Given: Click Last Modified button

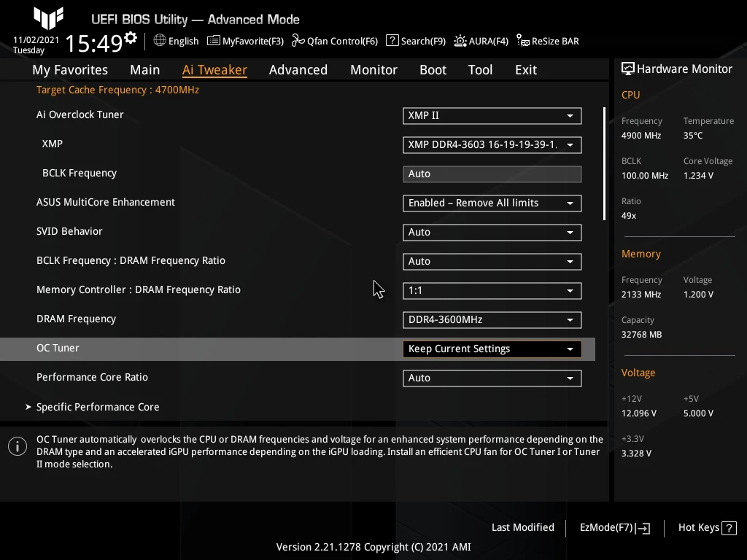Looking at the screenshot, I should (522, 528).
